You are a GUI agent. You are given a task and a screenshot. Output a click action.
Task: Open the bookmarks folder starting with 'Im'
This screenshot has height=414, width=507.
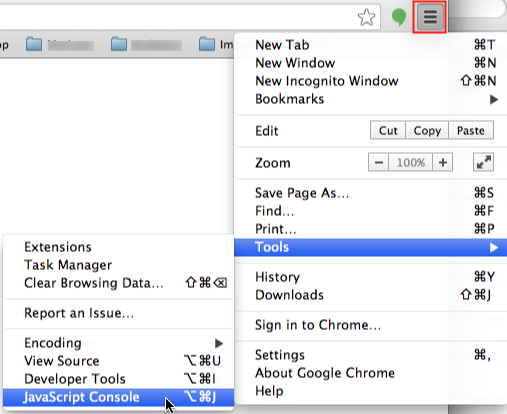[216, 44]
